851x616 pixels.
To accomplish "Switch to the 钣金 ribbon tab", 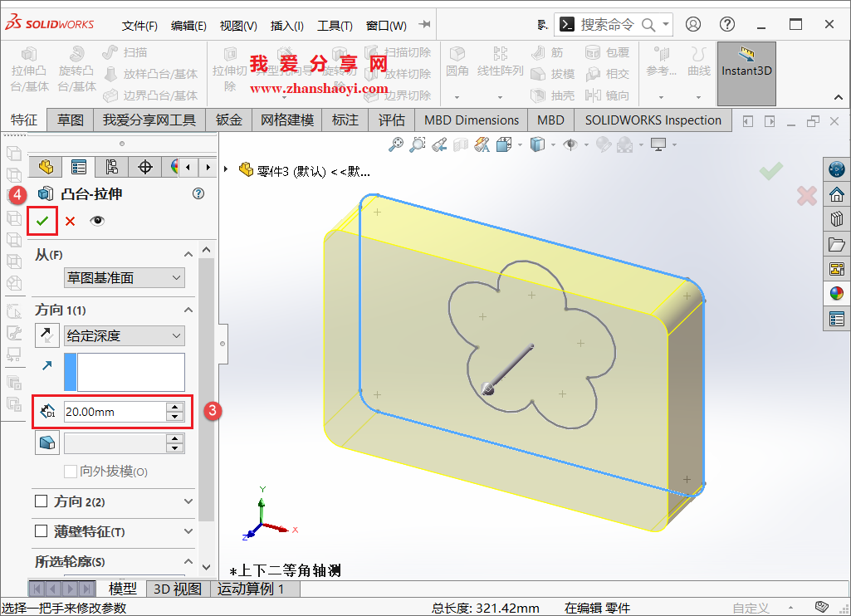I will coord(228,120).
